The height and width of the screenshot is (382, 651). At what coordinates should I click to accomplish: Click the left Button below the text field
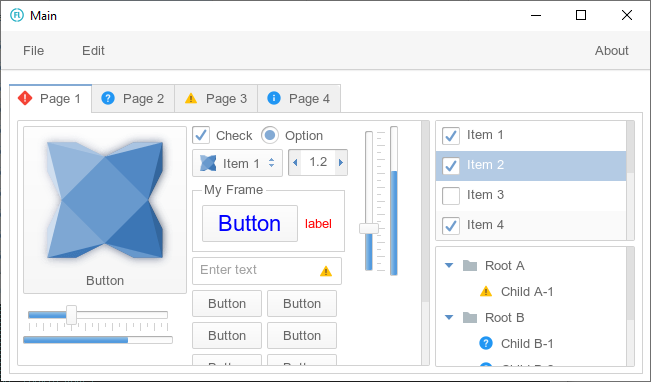[227, 304]
